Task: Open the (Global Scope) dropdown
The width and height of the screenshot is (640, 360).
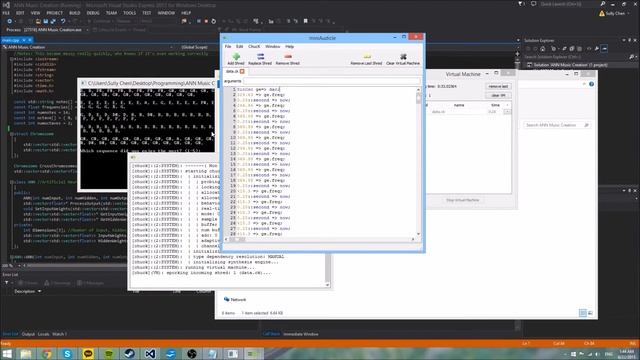Action: click(200, 47)
